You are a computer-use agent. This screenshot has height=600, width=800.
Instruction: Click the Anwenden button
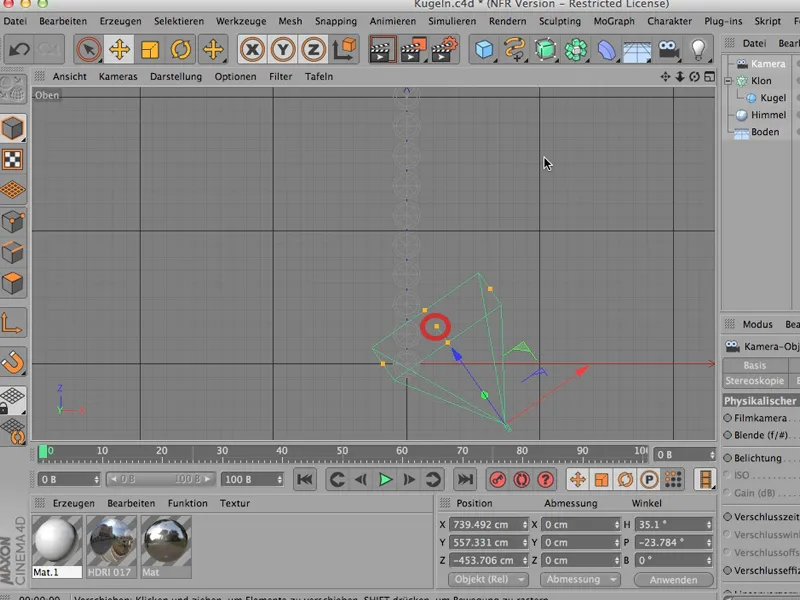pos(673,580)
